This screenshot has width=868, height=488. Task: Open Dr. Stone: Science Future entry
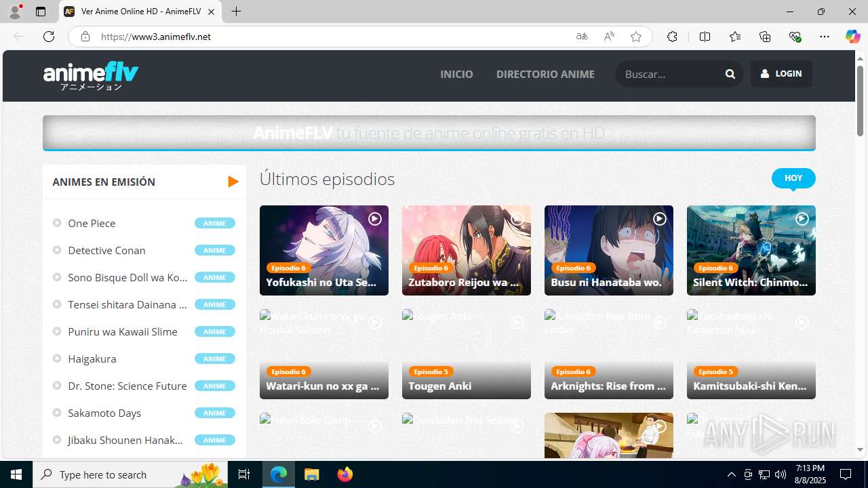tap(127, 386)
